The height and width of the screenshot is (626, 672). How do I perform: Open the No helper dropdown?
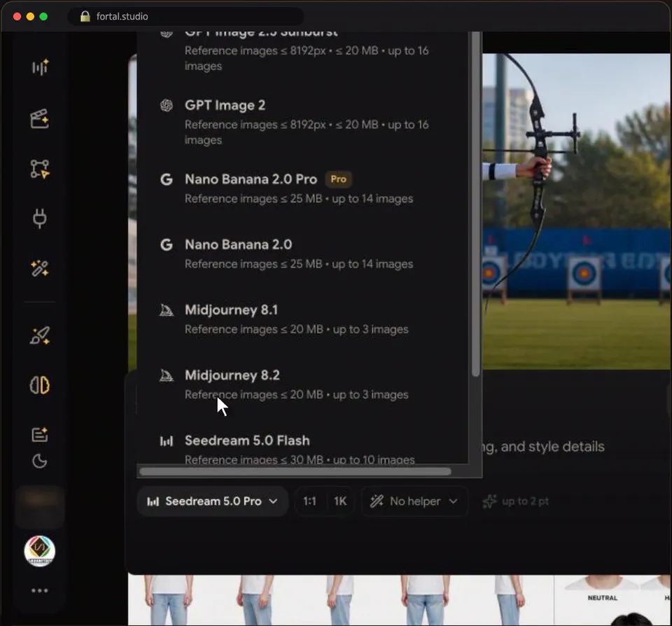click(x=414, y=501)
